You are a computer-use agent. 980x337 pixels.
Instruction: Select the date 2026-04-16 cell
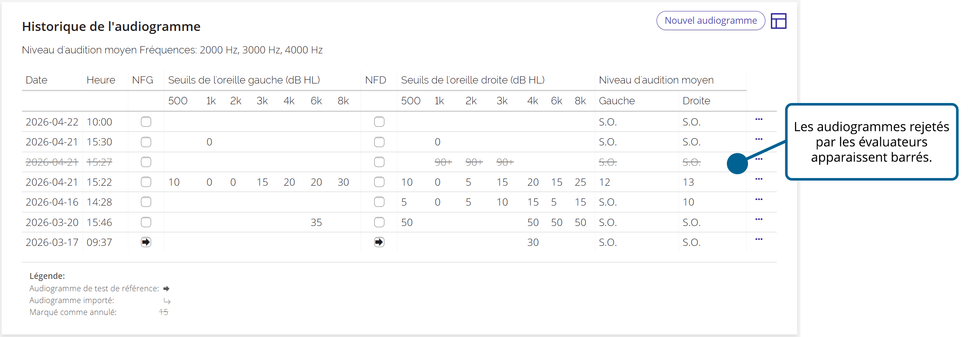pos(52,202)
